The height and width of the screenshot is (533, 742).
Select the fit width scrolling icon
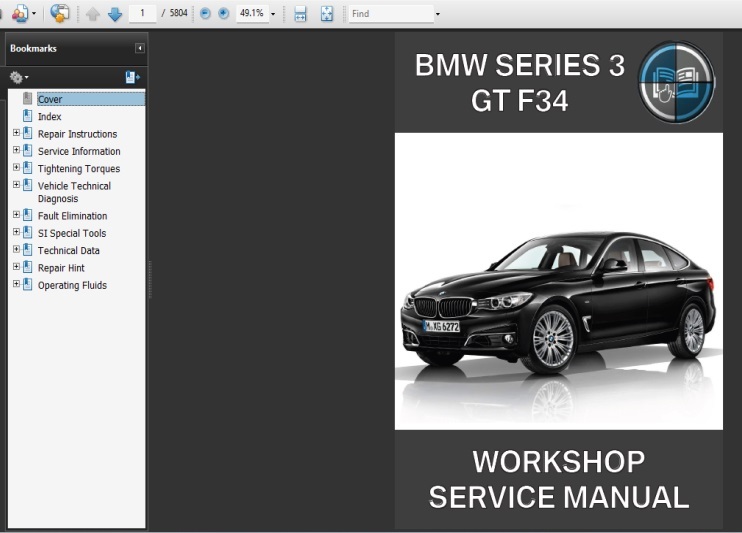coord(300,14)
